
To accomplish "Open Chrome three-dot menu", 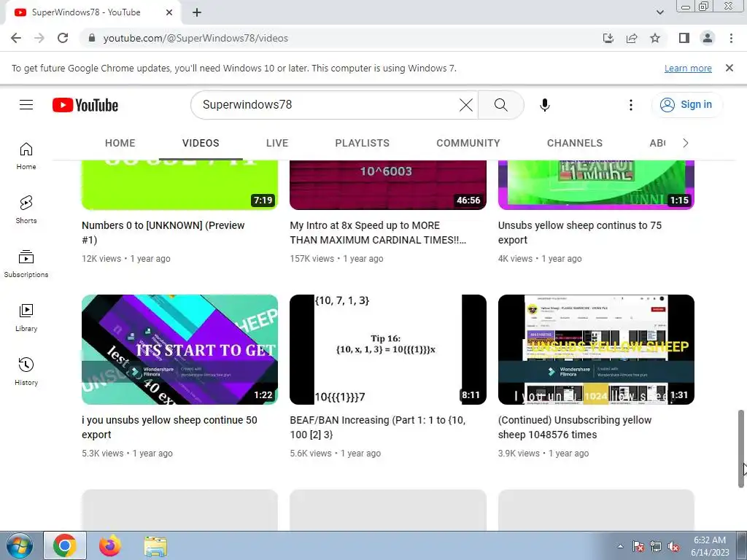I will click(x=731, y=38).
